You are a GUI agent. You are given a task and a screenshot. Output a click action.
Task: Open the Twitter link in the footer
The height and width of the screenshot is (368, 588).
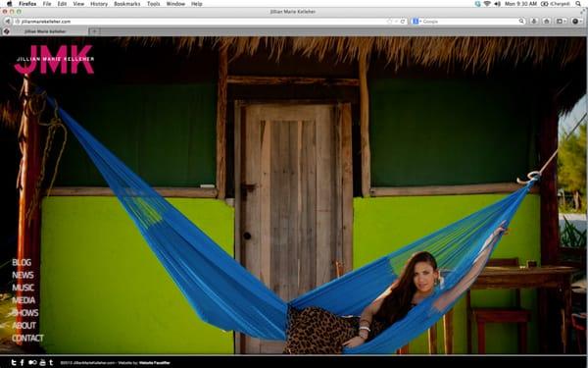14,362
